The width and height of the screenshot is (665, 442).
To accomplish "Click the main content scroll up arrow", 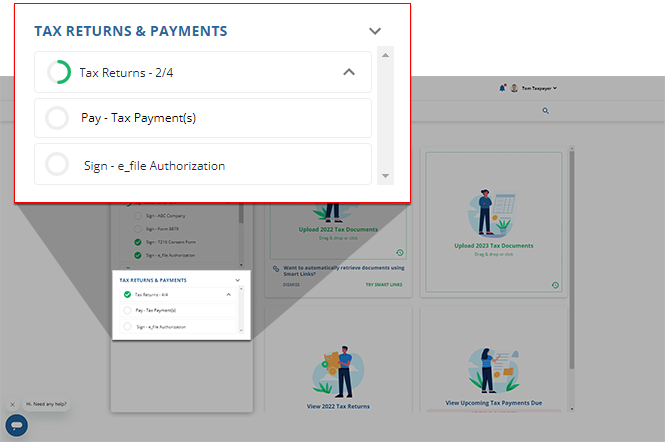I will coord(572,148).
